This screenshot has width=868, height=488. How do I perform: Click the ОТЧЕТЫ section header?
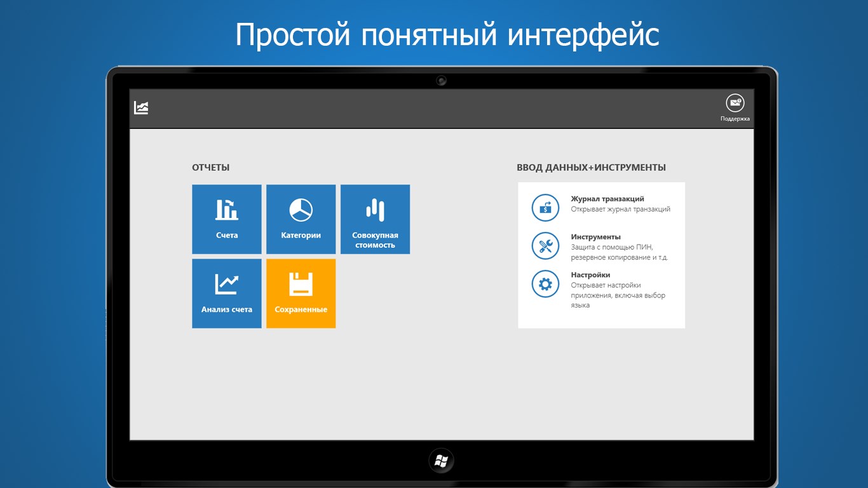point(210,167)
